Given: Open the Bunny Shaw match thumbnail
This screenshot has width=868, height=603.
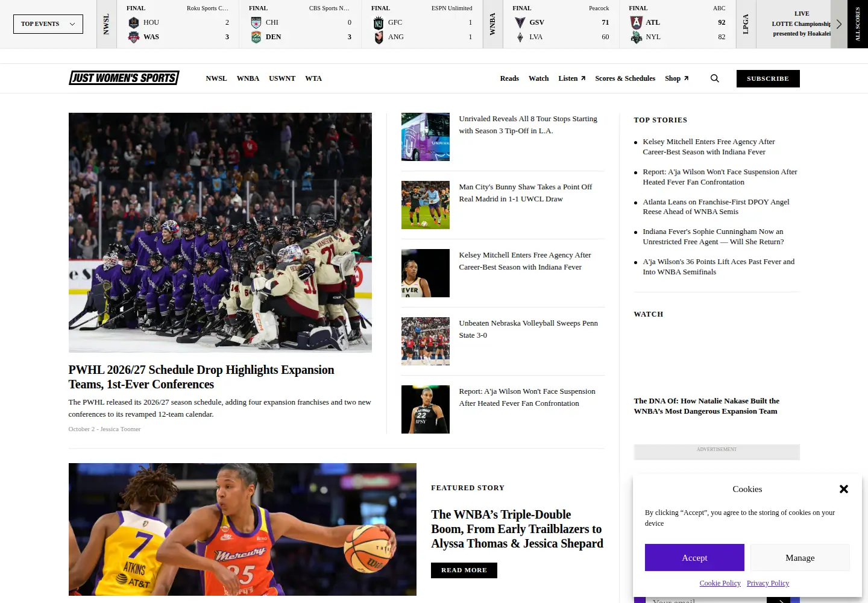Looking at the screenshot, I should pos(426,205).
